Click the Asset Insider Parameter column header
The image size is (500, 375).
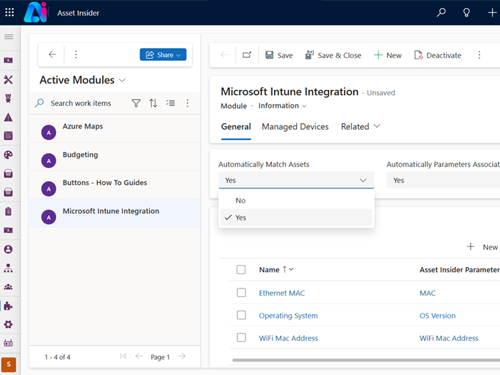[459, 270]
